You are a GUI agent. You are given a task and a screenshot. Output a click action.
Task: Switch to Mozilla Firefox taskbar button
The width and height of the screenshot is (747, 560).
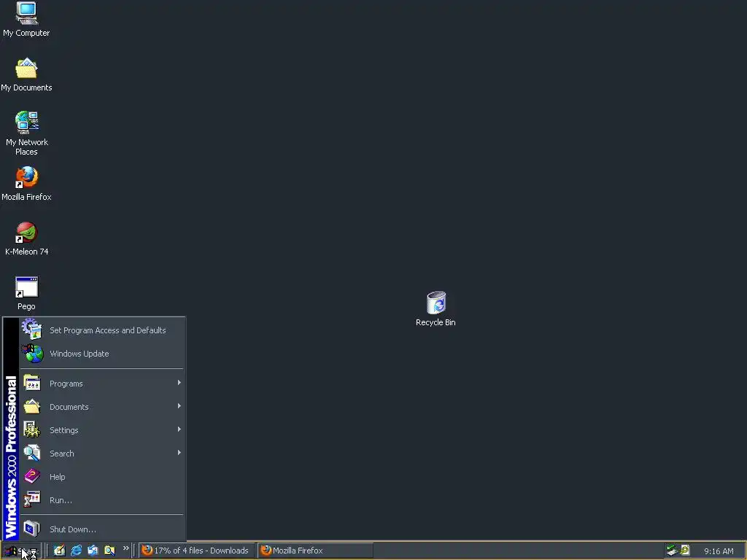[315, 551]
